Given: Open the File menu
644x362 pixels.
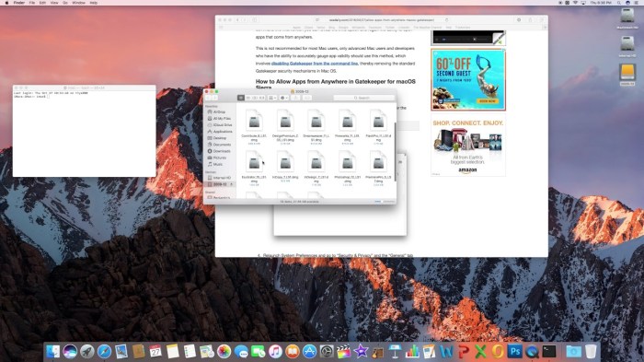Looking at the screenshot, I should coord(32,3).
